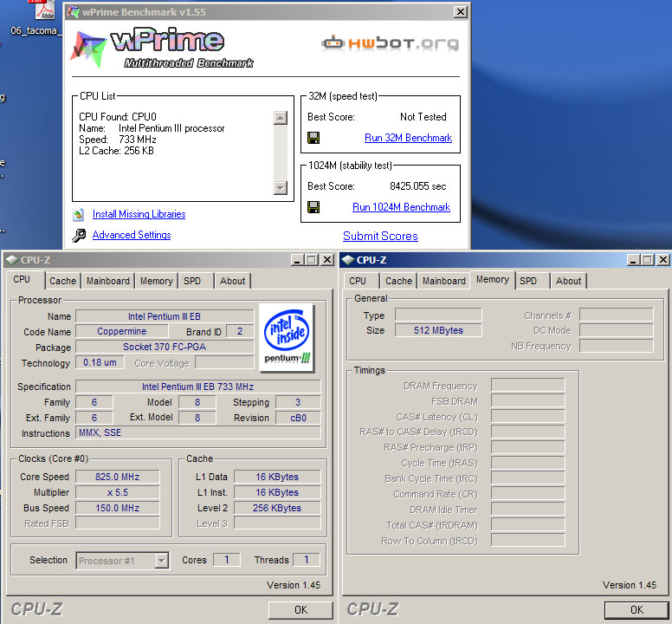
Task: Click the Not Tested best score text
Action: [423, 117]
